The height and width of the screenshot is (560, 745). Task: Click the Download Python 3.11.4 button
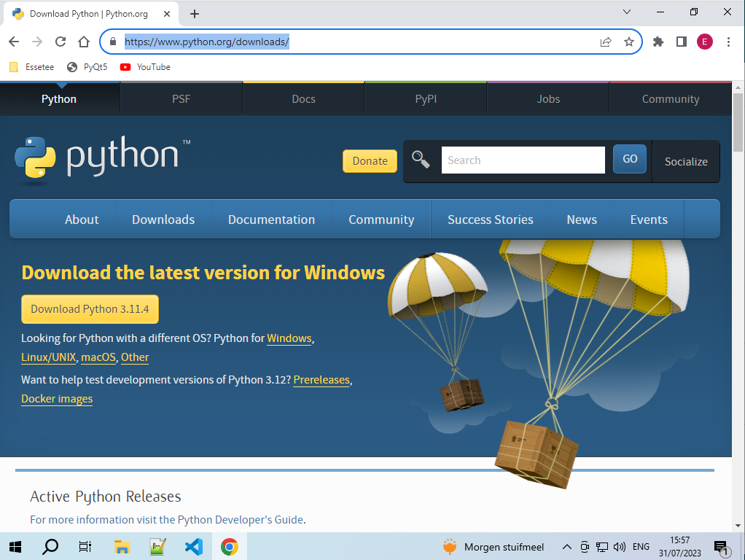tap(90, 309)
